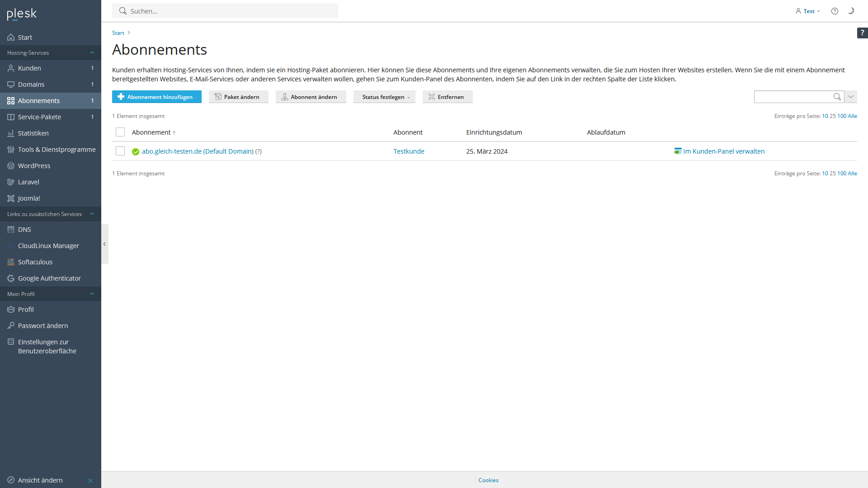Open Im Kunden-Panel verwalten link
This screenshot has height=488, width=868.
coord(723,151)
